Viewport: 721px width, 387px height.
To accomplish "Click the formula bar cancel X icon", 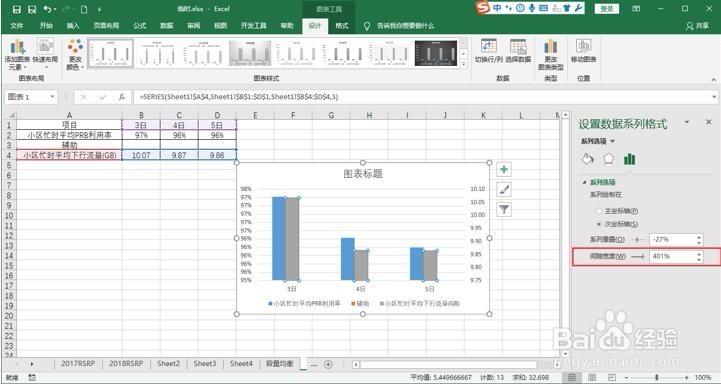I will tap(83, 97).
